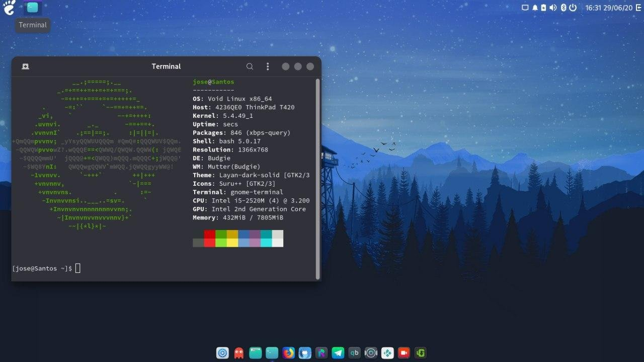Click the 'Host: 4236QE0 ThinkPad T420' line
The height and width of the screenshot is (362, 644).
pyautogui.click(x=244, y=108)
